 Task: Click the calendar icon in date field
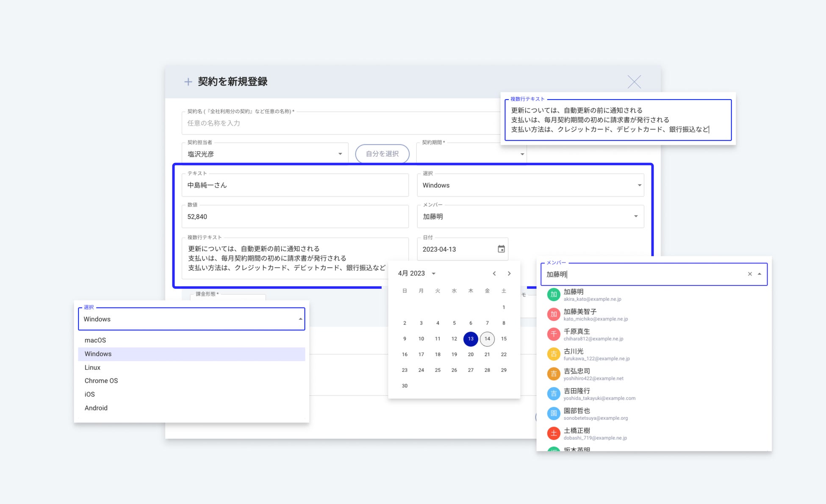tap(501, 249)
